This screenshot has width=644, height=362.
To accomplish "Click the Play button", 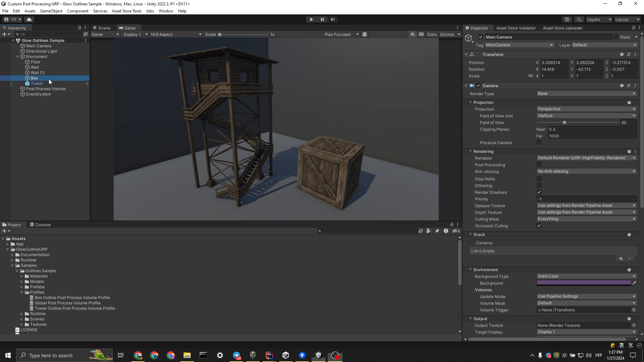I will 311,19.
